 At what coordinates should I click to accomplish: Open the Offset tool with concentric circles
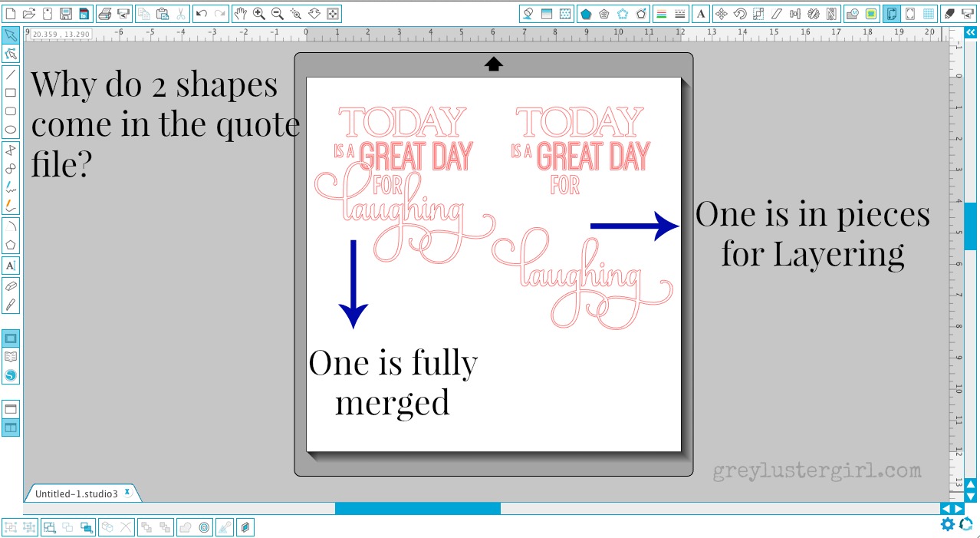point(205,527)
